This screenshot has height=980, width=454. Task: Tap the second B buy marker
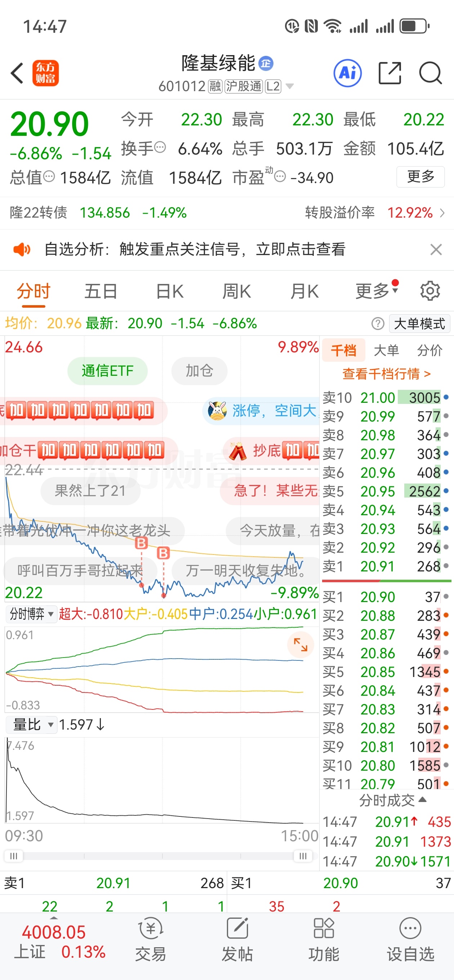tap(163, 553)
